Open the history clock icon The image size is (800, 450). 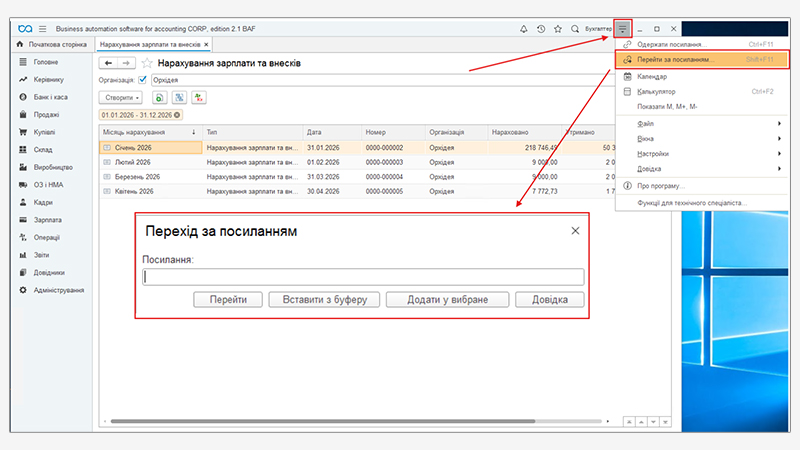coord(541,29)
